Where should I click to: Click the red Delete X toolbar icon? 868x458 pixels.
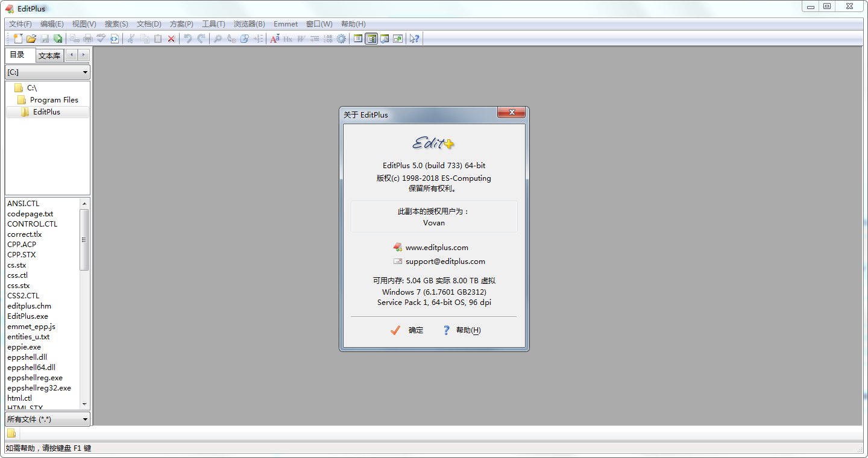[171, 39]
